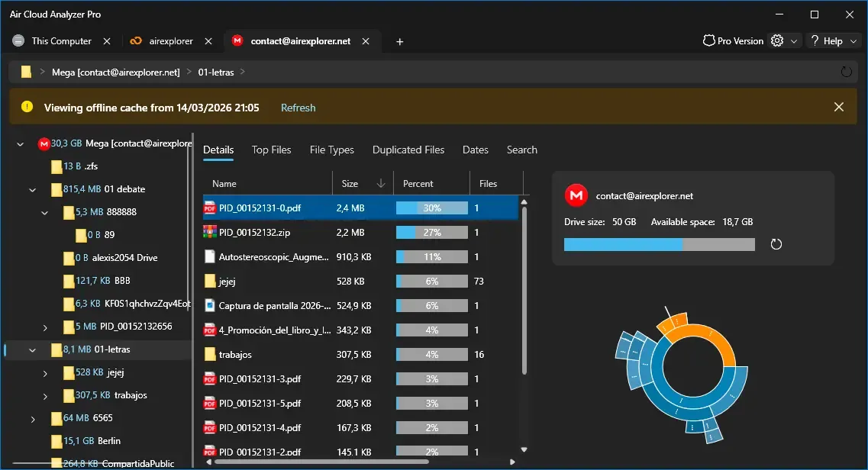
Task: Reload folder using breadcrumb bar refresh icon
Action: (x=846, y=72)
